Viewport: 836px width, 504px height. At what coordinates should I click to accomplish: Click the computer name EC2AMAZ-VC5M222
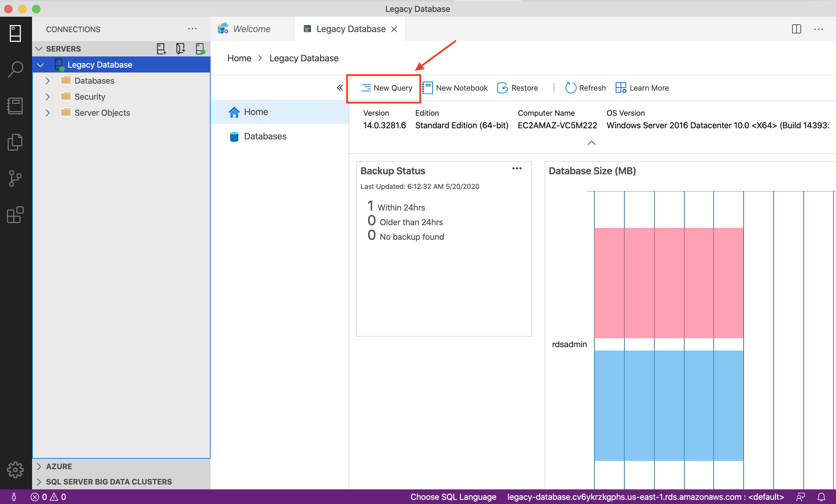click(x=557, y=125)
